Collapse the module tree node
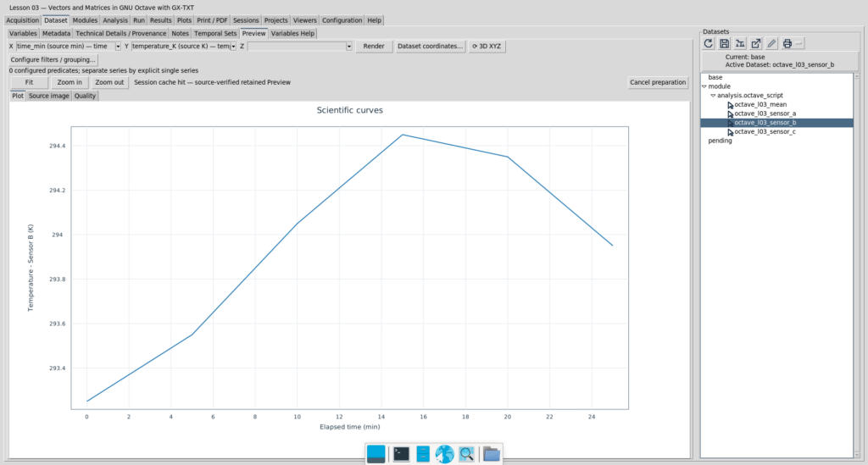 pos(704,86)
